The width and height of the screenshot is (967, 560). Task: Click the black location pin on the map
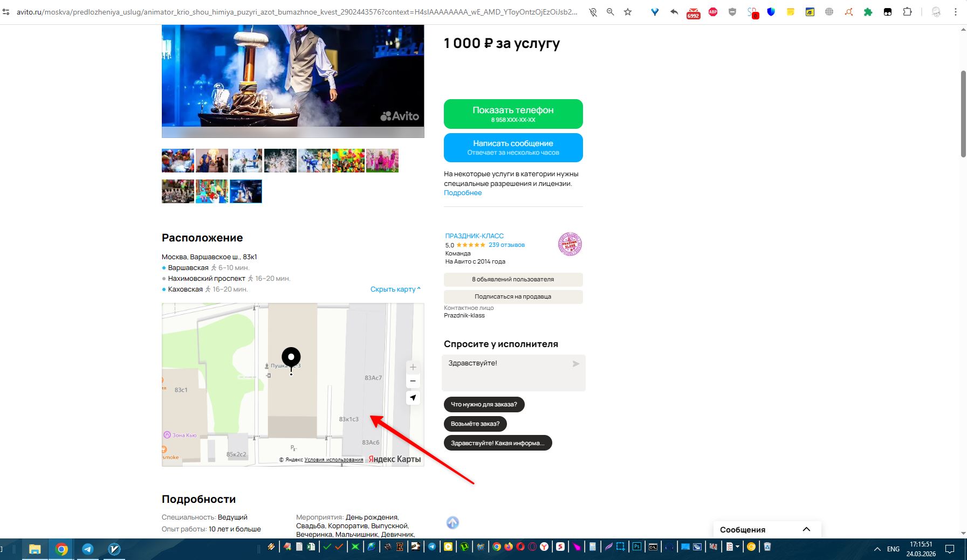(291, 360)
